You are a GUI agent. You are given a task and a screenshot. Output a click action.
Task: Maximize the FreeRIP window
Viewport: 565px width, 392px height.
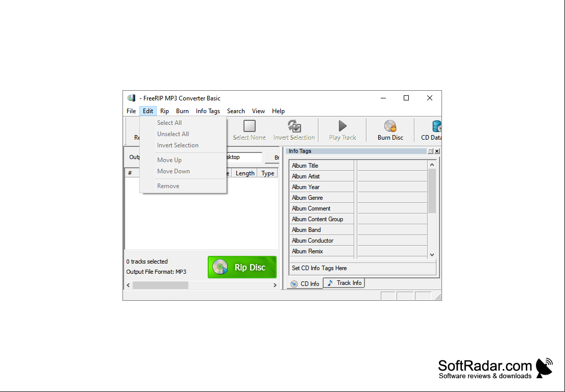click(x=406, y=98)
